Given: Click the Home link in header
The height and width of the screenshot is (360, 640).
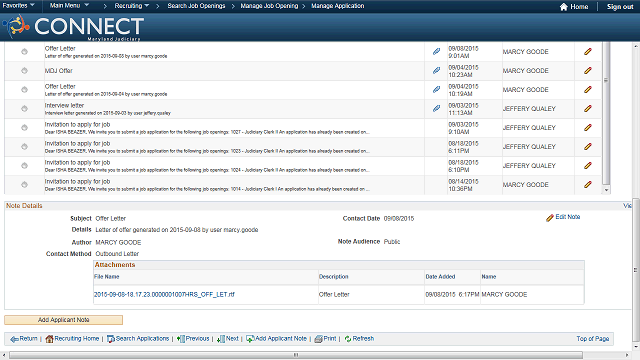Looking at the screenshot, I should click(579, 7).
